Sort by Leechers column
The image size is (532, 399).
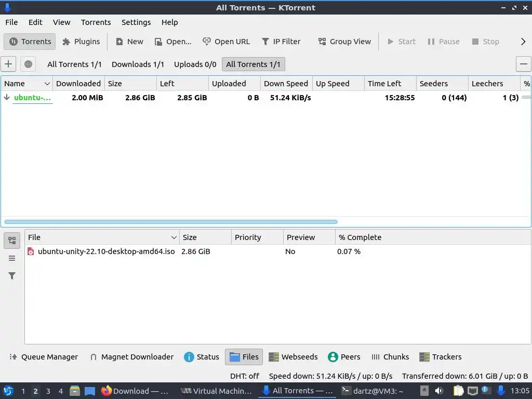494,84
